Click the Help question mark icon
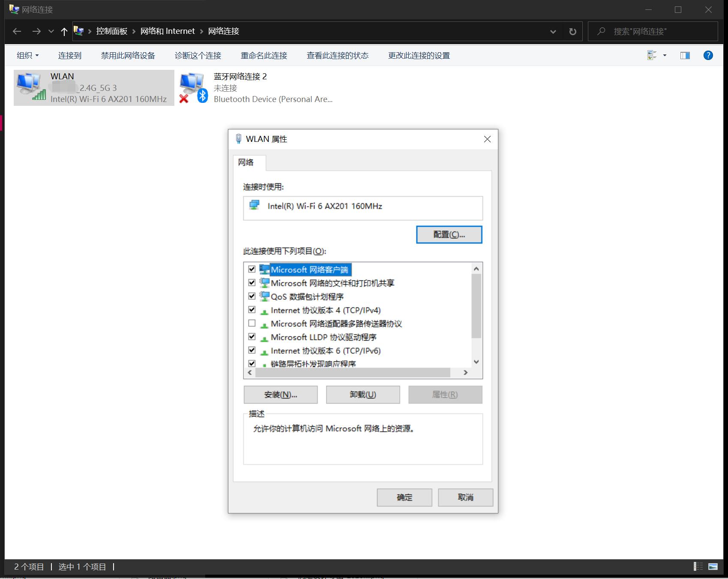 (708, 55)
